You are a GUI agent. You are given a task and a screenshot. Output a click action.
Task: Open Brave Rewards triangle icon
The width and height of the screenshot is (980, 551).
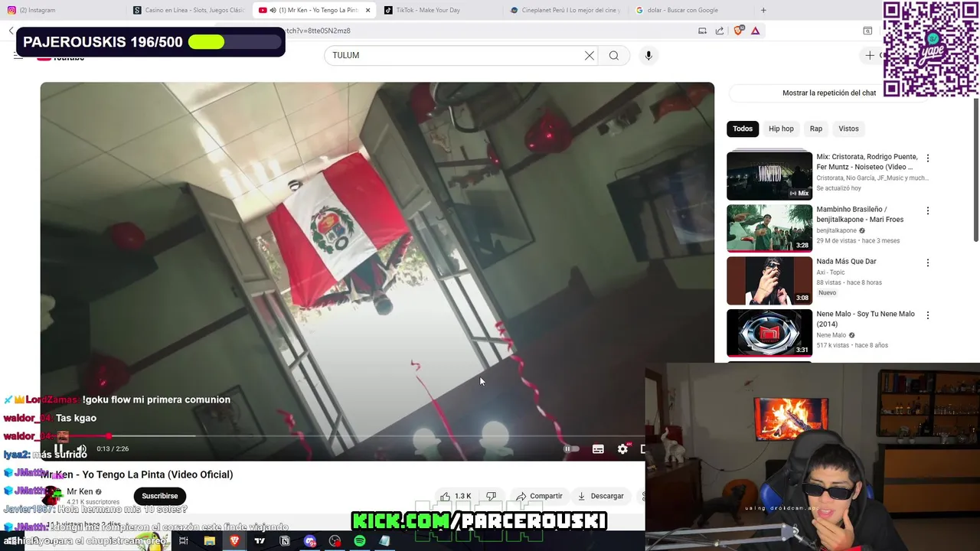756,31
